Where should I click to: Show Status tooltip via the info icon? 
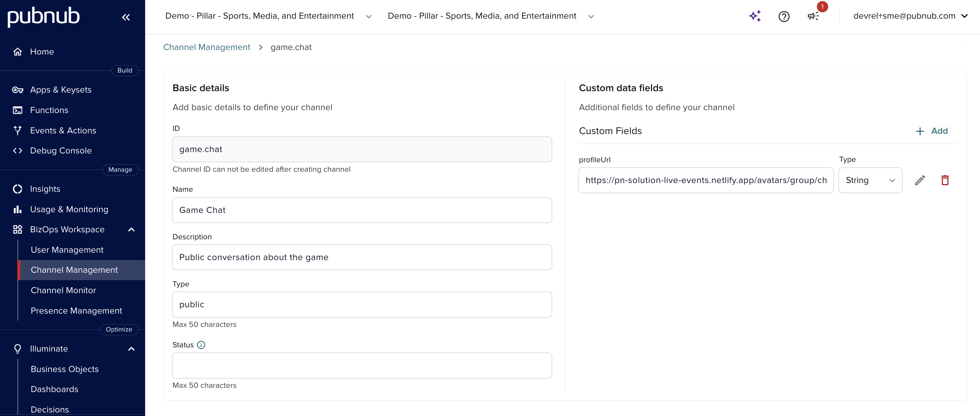pos(201,345)
